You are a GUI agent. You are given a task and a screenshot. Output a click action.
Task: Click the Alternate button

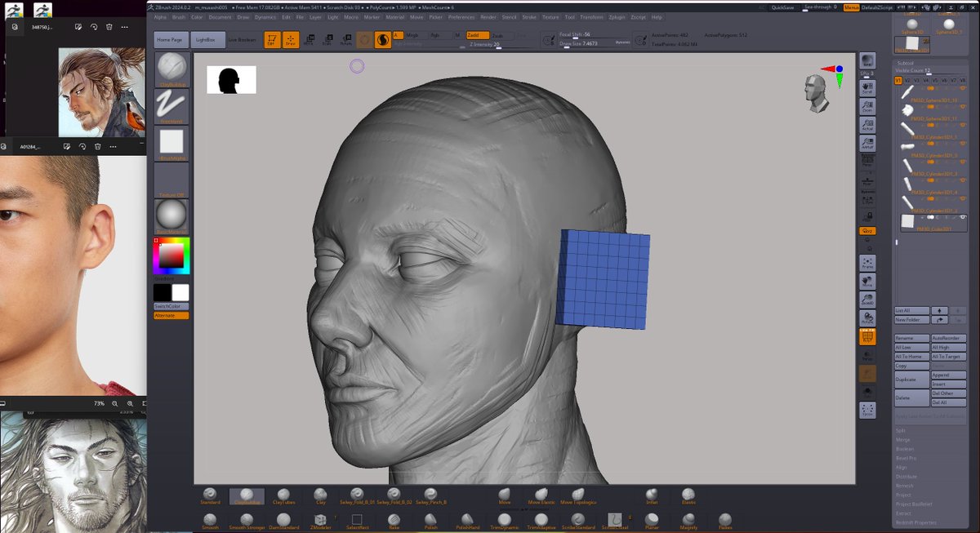tap(171, 315)
